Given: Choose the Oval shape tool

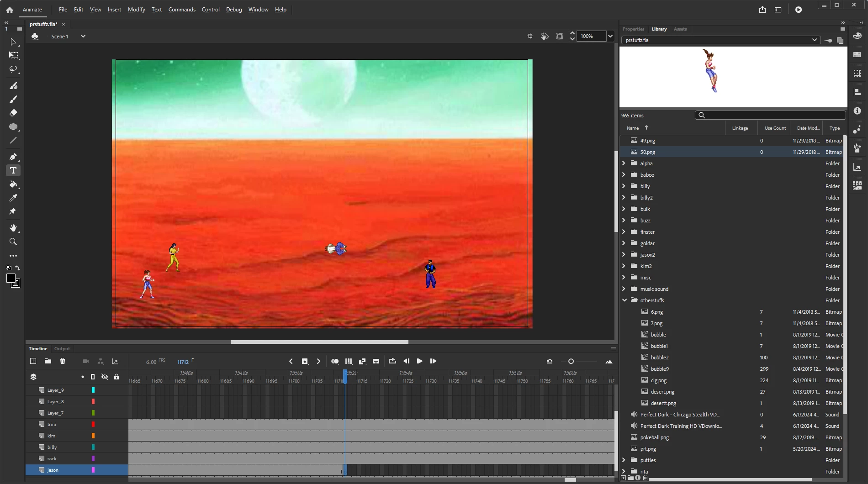Looking at the screenshot, I should pos(13,127).
